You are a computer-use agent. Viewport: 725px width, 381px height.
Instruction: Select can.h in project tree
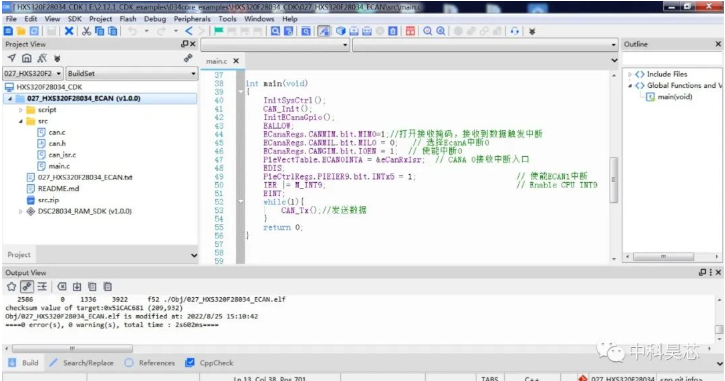57,144
